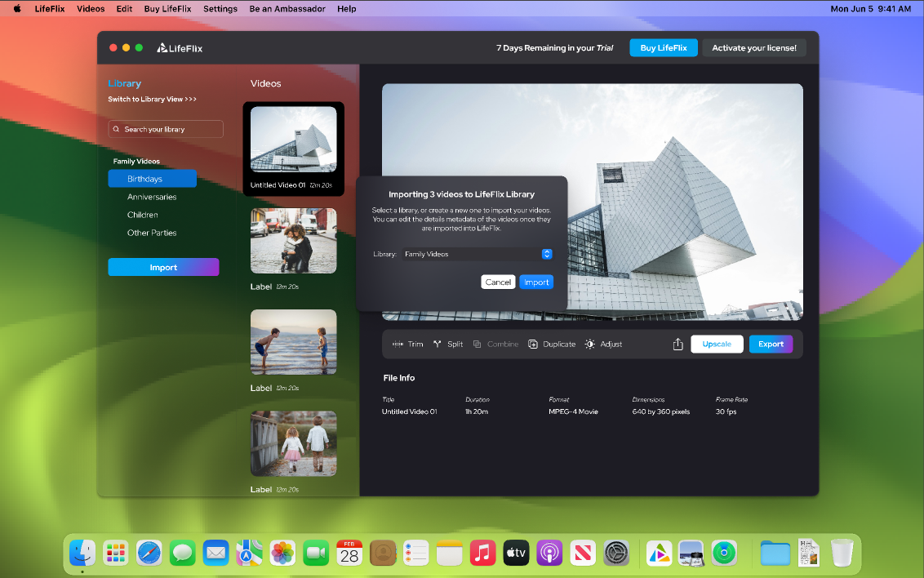Open Launchpad from the dock

tap(116, 554)
